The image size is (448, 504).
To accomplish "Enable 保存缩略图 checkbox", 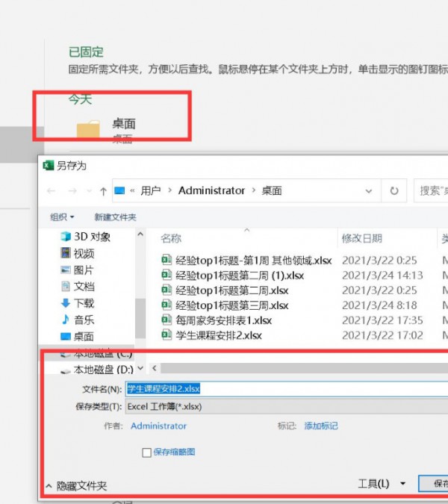I will coord(147,452).
